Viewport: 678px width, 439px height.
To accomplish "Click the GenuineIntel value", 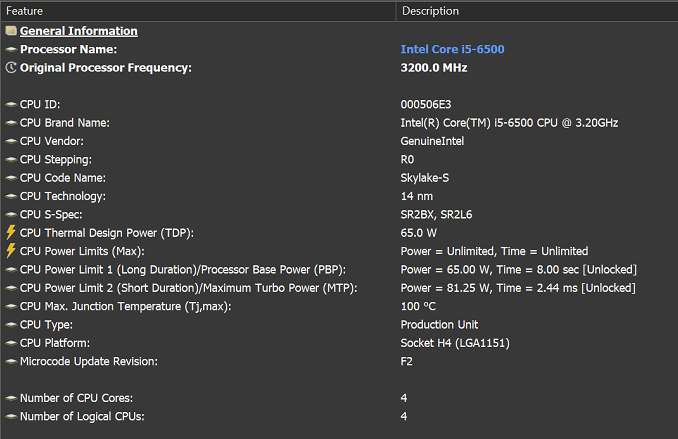I will click(432, 141).
